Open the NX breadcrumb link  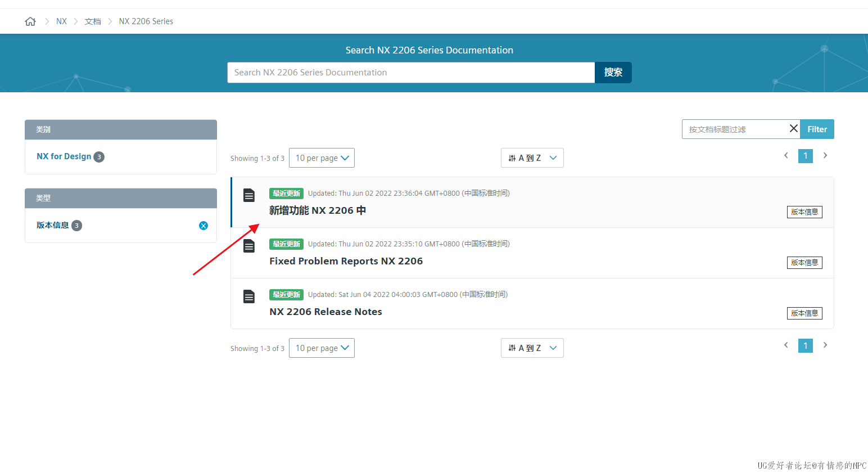tap(61, 21)
